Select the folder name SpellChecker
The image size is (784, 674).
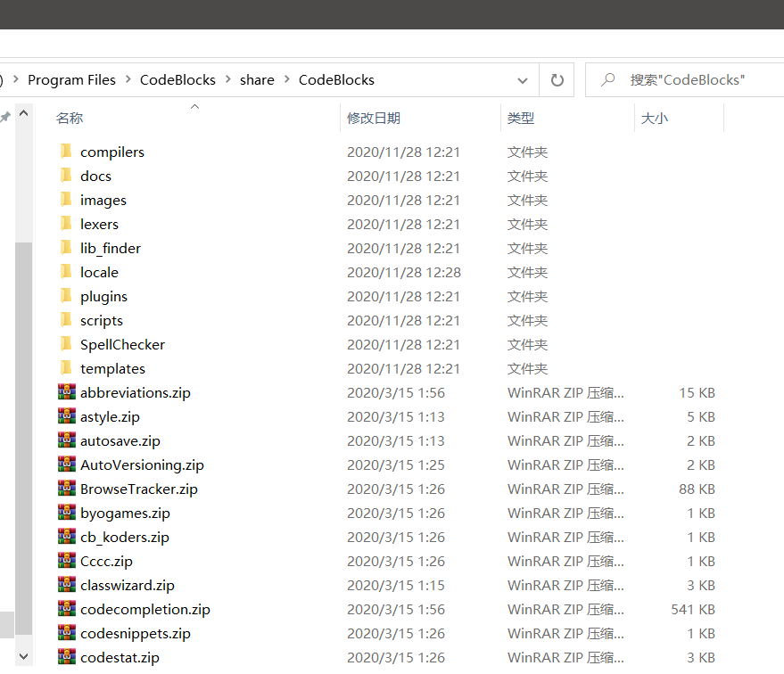[122, 345]
